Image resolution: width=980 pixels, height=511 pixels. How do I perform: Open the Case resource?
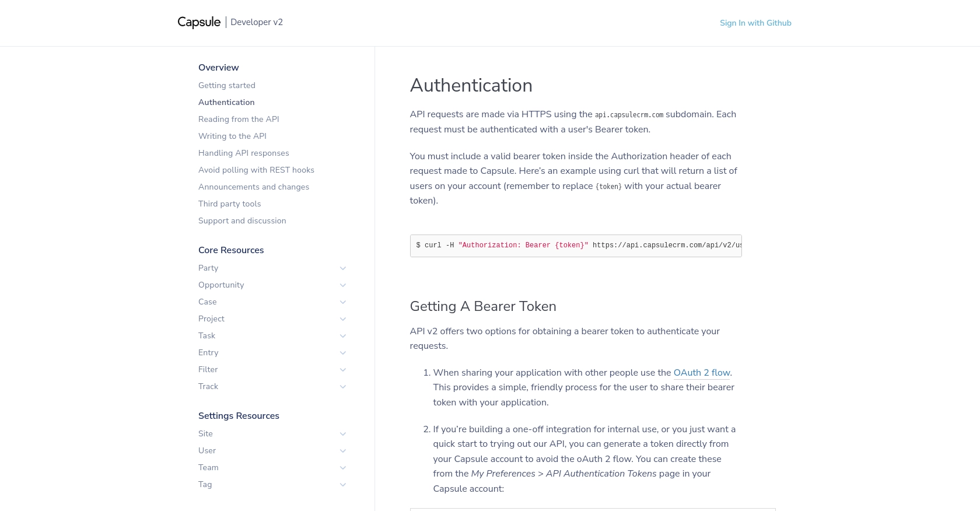(207, 302)
